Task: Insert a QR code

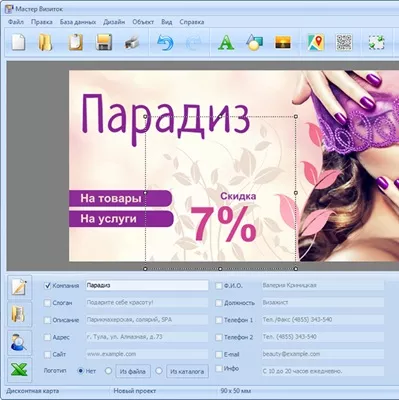Action: point(344,43)
